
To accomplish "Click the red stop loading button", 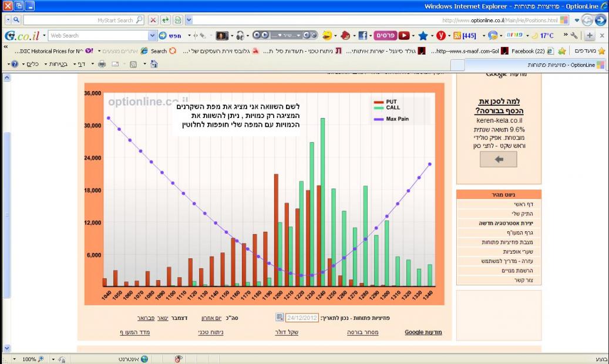I will 153,20.
